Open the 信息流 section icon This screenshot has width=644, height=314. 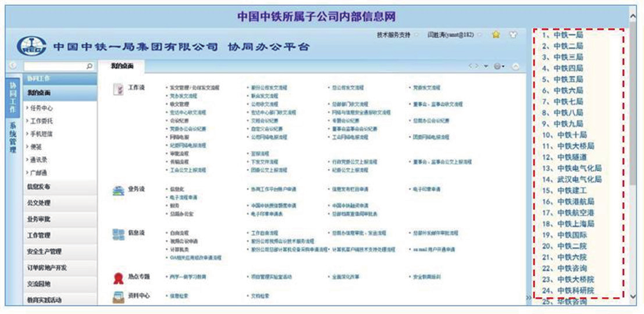click(x=118, y=234)
